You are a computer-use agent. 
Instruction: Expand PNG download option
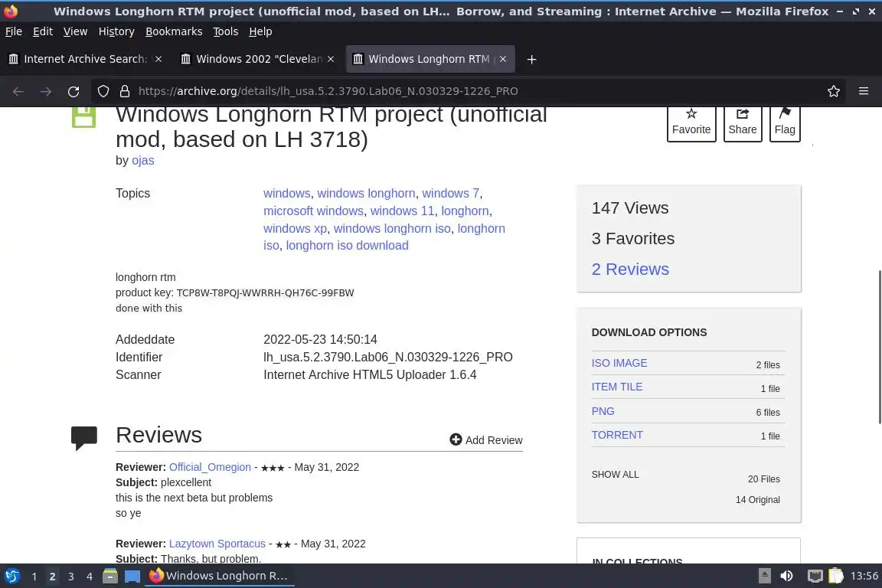(x=603, y=411)
